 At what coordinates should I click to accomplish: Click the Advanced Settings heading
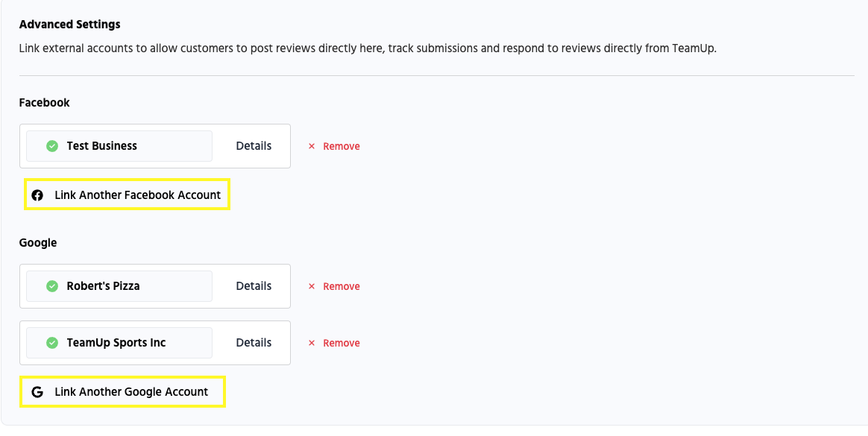click(x=69, y=25)
